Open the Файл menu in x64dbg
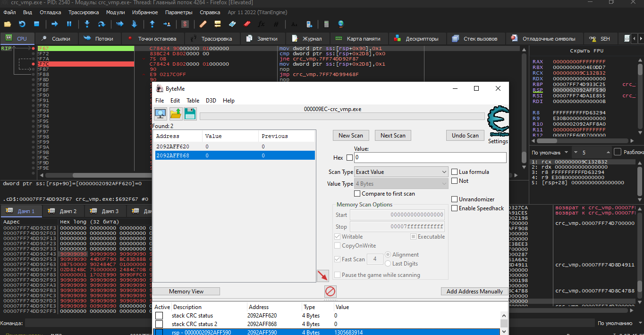Screen dimensions: 644x335 click(9, 12)
